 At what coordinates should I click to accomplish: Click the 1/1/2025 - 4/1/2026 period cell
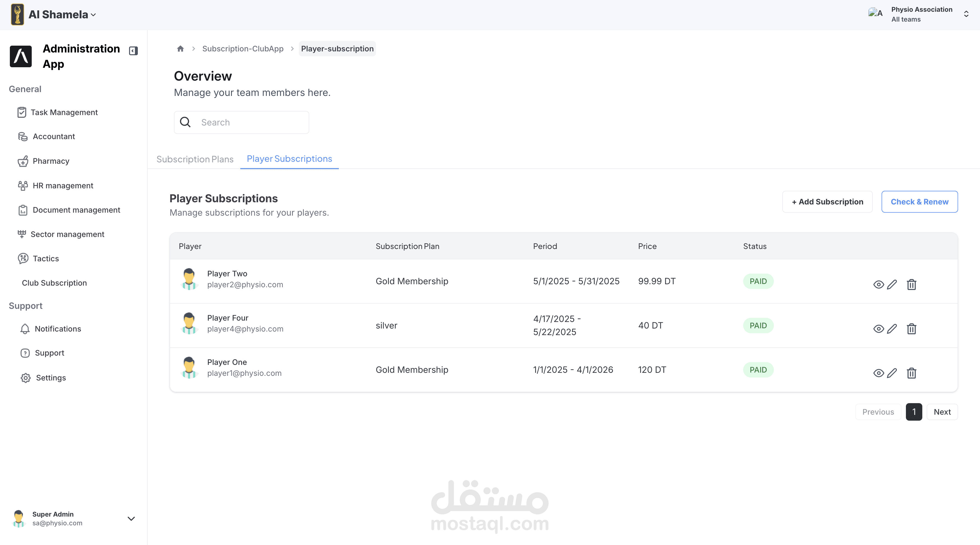[x=573, y=370]
